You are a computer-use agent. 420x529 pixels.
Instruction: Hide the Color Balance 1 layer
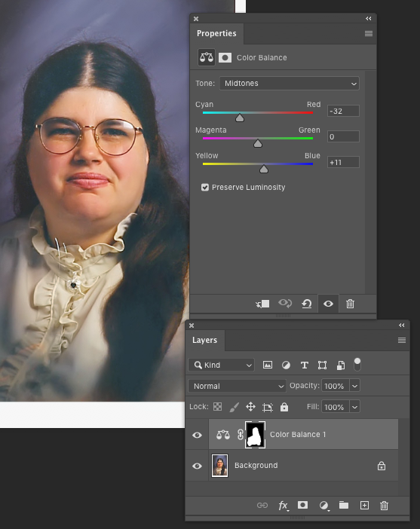tap(197, 435)
